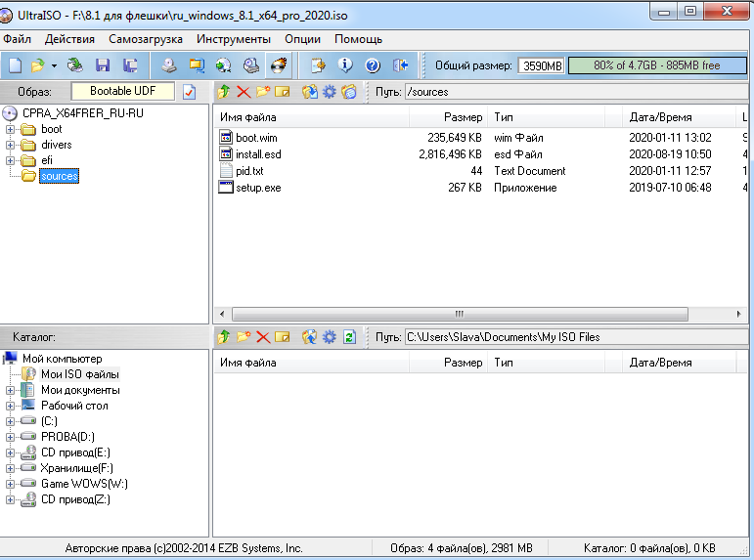Viewport: 754px width, 560px height.
Task: Click the Save As icon
Action: point(130,65)
